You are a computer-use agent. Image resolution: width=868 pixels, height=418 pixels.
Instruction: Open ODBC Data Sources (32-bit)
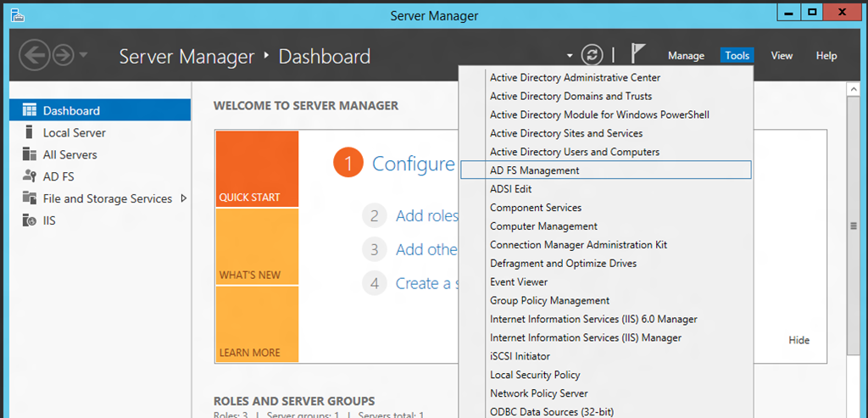tap(606, 412)
